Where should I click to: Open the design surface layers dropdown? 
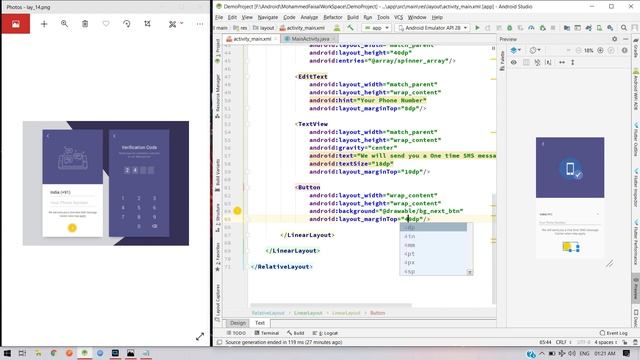coord(516,50)
